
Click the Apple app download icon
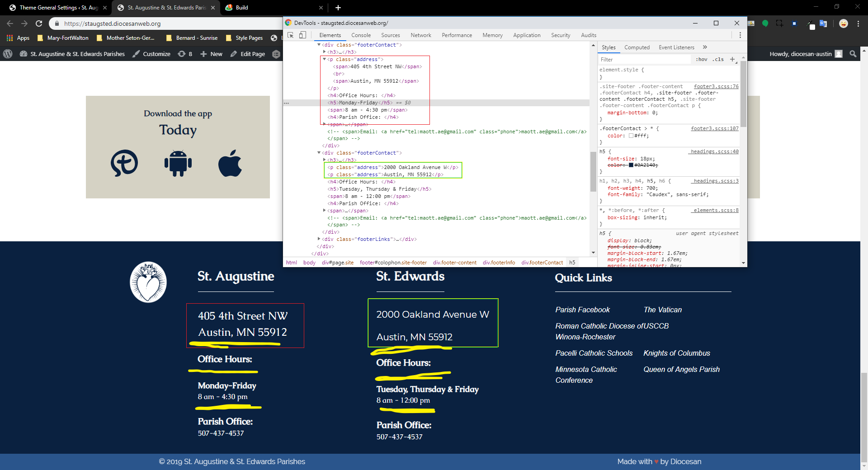coord(230,163)
